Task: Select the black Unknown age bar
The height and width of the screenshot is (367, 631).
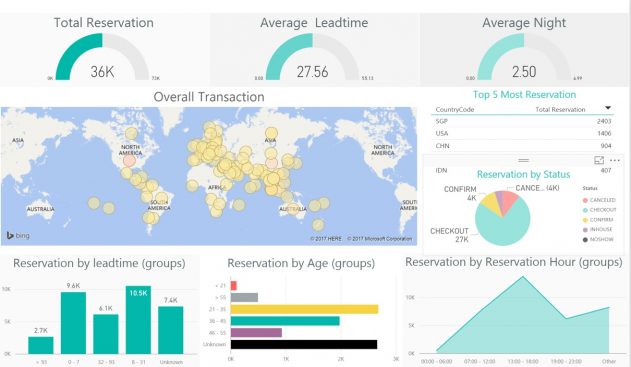Action: click(x=304, y=344)
